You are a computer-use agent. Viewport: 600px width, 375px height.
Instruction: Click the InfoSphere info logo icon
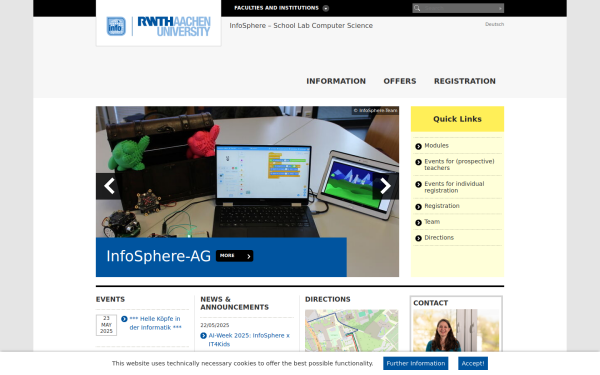(x=116, y=26)
